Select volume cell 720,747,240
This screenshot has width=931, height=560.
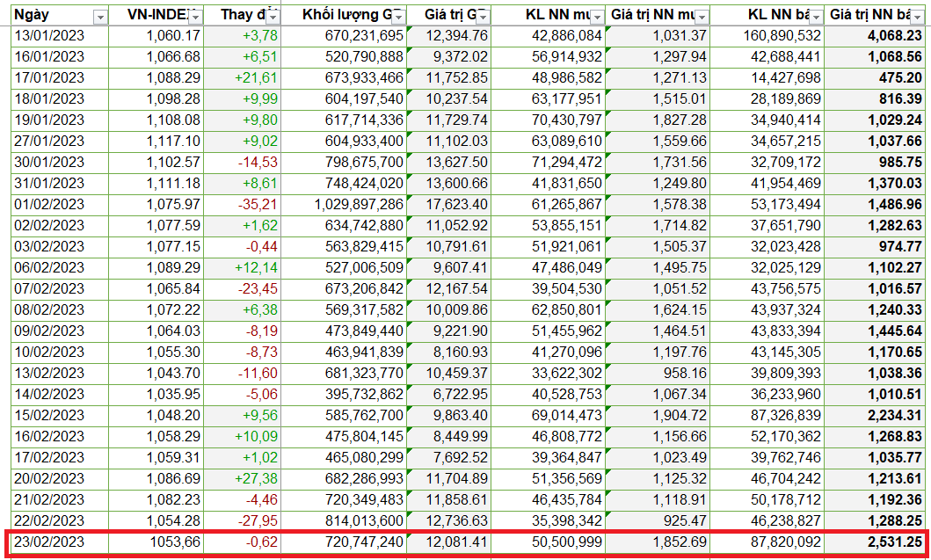344,542
